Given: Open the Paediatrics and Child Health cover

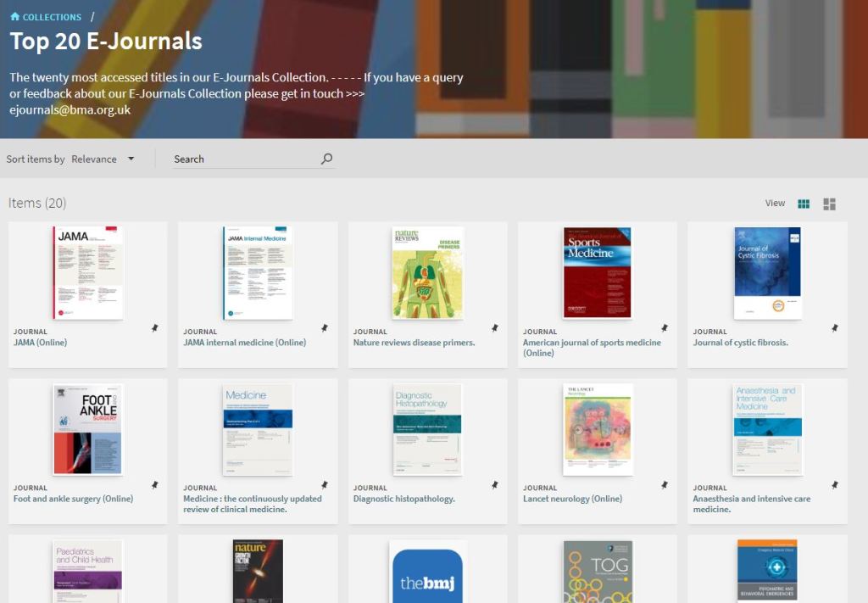Looking at the screenshot, I should pyautogui.click(x=88, y=572).
